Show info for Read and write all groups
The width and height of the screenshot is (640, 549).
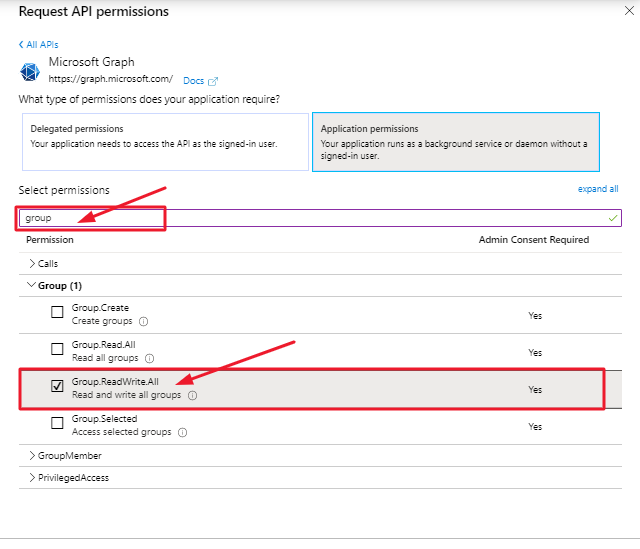click(192, 396)
